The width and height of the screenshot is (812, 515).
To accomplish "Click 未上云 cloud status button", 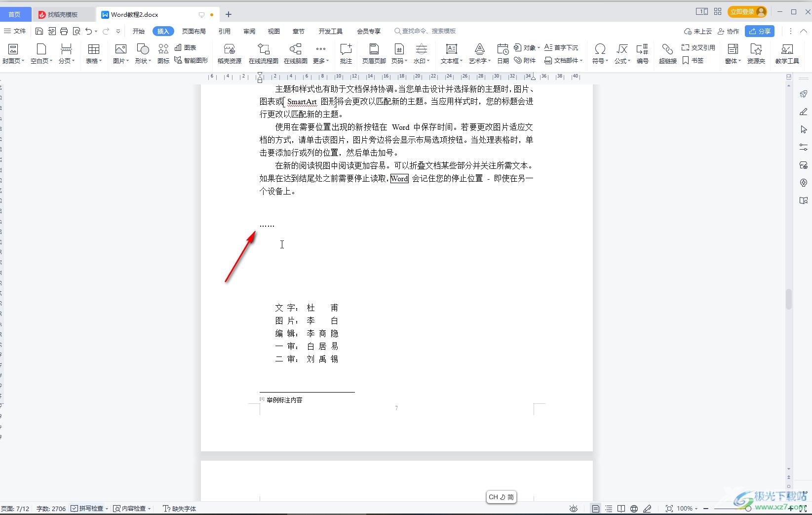I will point(698,31).
